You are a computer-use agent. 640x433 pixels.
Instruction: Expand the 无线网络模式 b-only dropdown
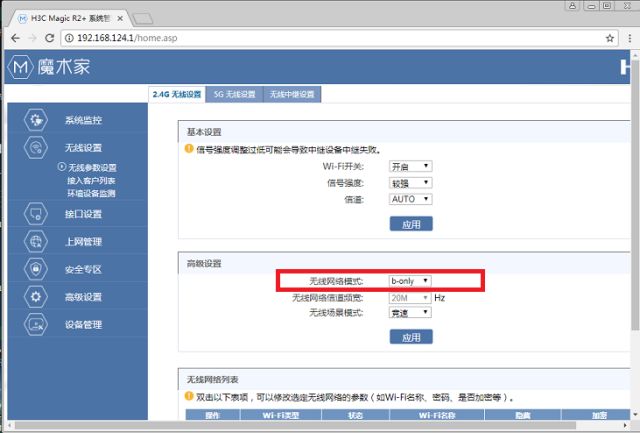tap(411, 281)
